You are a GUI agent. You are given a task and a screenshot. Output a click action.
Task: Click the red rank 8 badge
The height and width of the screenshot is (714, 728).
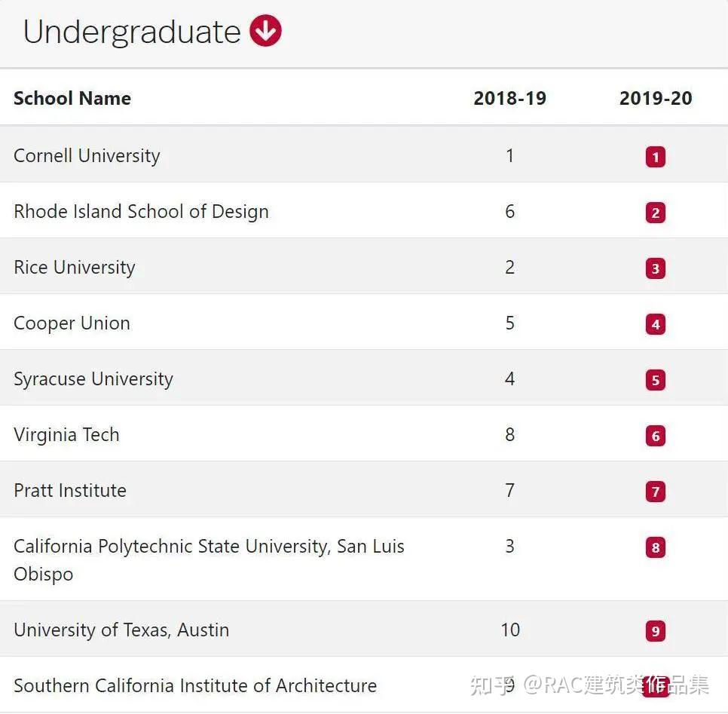(655, 547)
